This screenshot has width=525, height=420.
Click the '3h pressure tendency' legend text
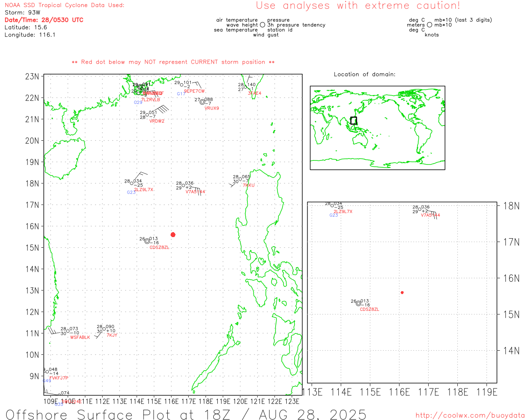[297, 25]
